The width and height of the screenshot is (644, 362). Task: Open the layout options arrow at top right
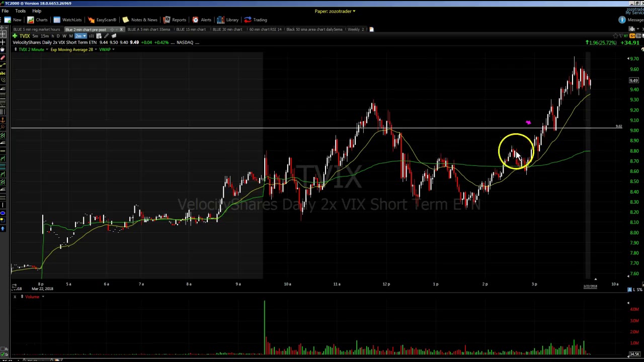click(x=638, y=29)
